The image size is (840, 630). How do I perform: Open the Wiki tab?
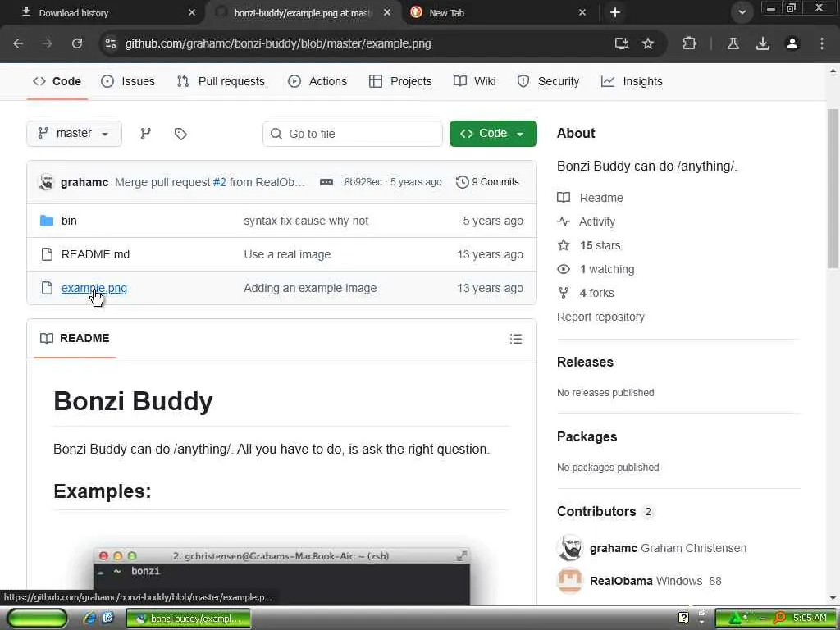pyautogui.click(x=475, y=81)
